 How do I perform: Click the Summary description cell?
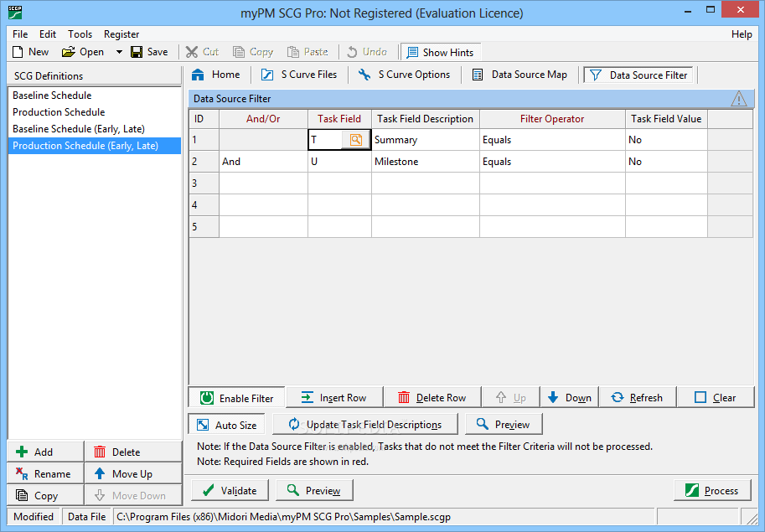pyautogui.click(x=426, y=140)
